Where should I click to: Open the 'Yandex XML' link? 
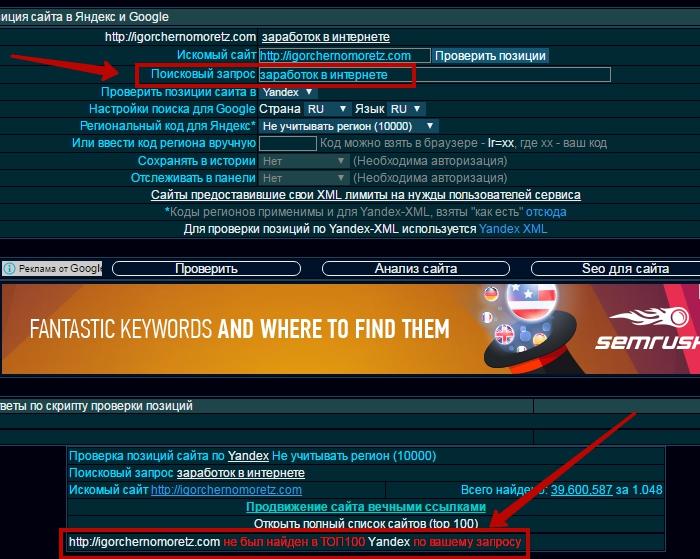point(513,229)
